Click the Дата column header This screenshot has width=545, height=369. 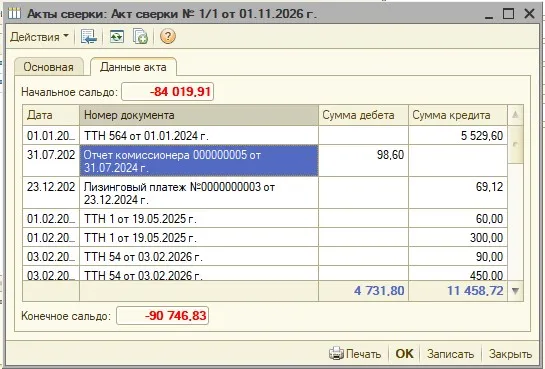[51, 115]
